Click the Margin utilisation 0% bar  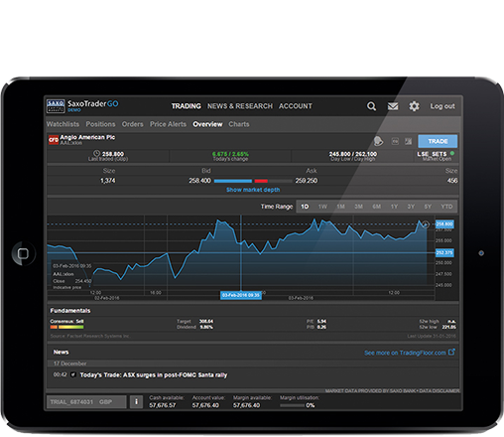[x=292, y=405]
